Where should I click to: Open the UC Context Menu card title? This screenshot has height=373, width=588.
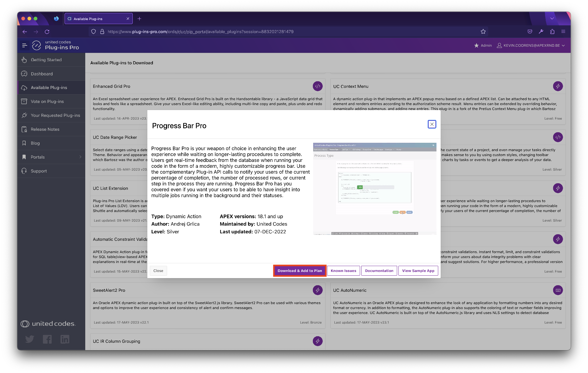(351, 87)
